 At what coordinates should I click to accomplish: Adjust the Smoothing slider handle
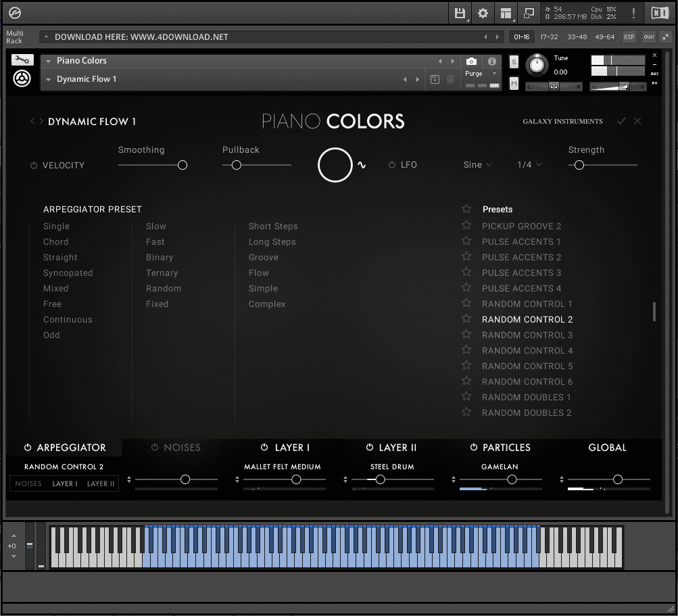coord(183,165)
